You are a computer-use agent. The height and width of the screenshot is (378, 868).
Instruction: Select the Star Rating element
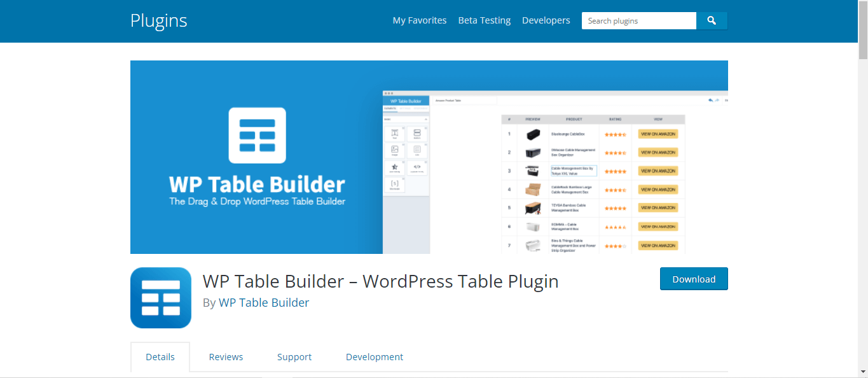click(394, 168)
